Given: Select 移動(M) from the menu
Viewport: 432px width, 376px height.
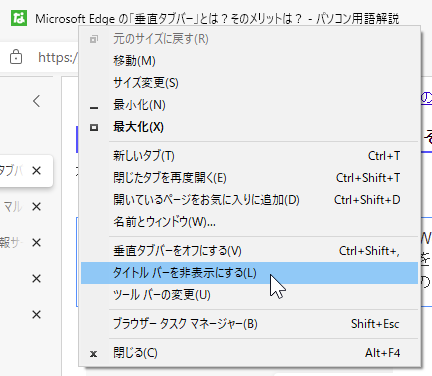Looking at the screenshot, I should (249, 61).
